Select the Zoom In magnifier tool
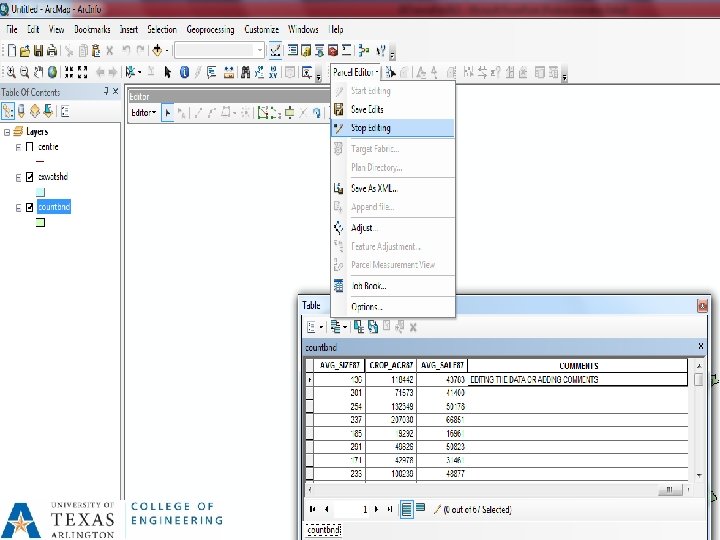This screenshot has width=720, height=540. pyautogui.click(x=11, y=72)
